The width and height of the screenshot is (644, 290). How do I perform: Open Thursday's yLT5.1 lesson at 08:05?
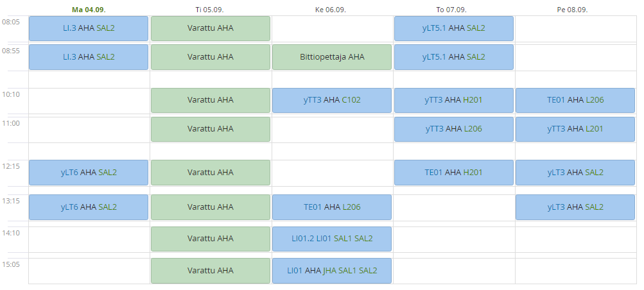[x=453, y=28]
